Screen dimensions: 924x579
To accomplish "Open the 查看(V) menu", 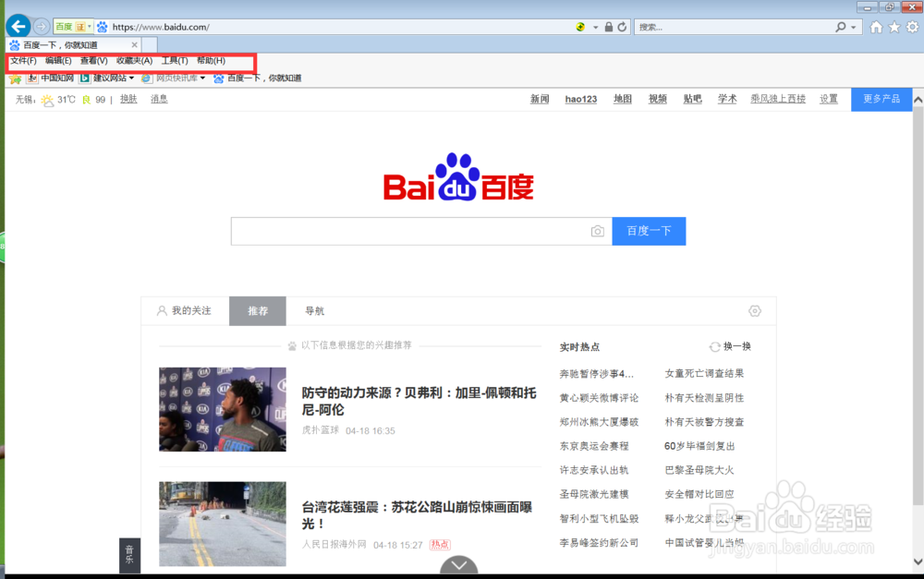I will (93, 61).
